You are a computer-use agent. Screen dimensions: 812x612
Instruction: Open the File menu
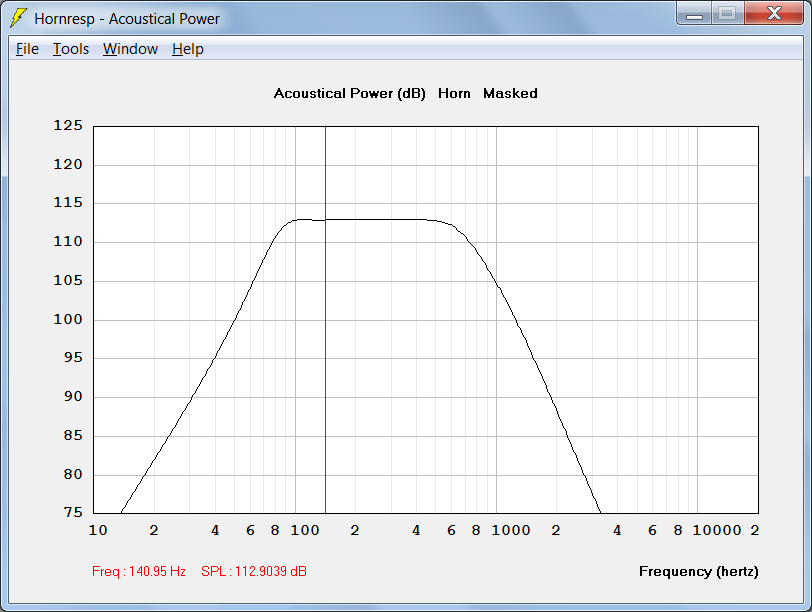click(27, 49)
